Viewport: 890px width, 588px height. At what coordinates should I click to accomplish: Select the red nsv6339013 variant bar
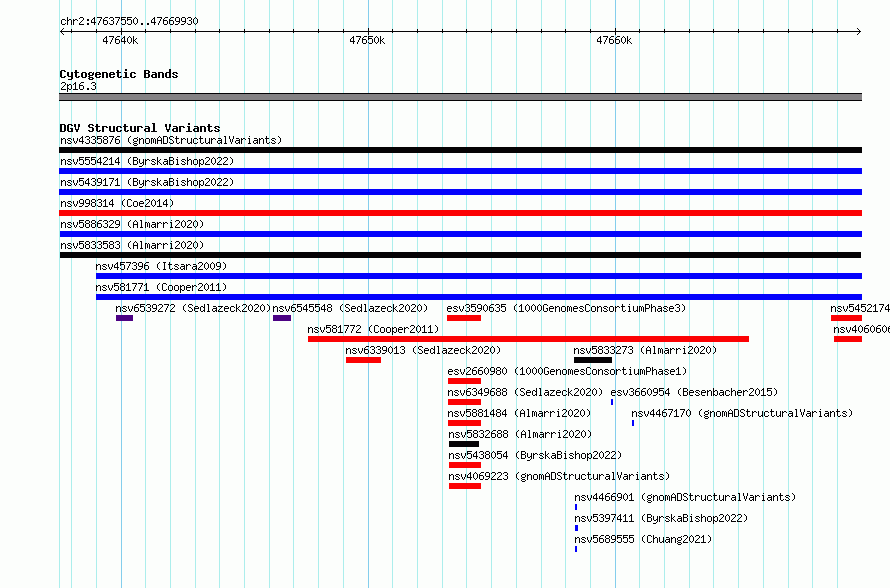click(x=363, y=360)
